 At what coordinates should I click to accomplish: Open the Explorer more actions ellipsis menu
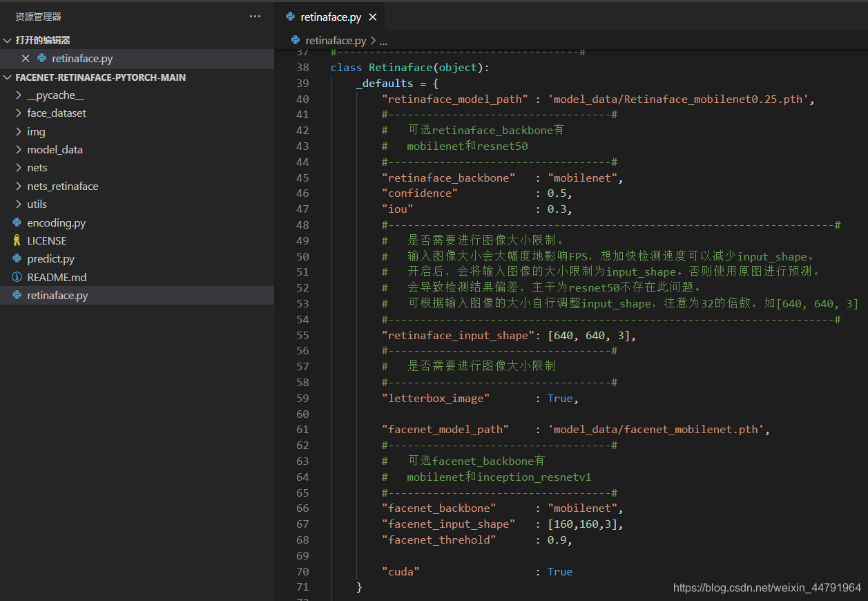click(255, 17)
